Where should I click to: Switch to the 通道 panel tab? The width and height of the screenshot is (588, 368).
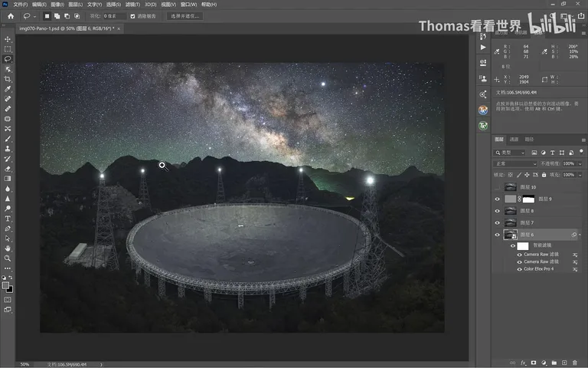514,140
